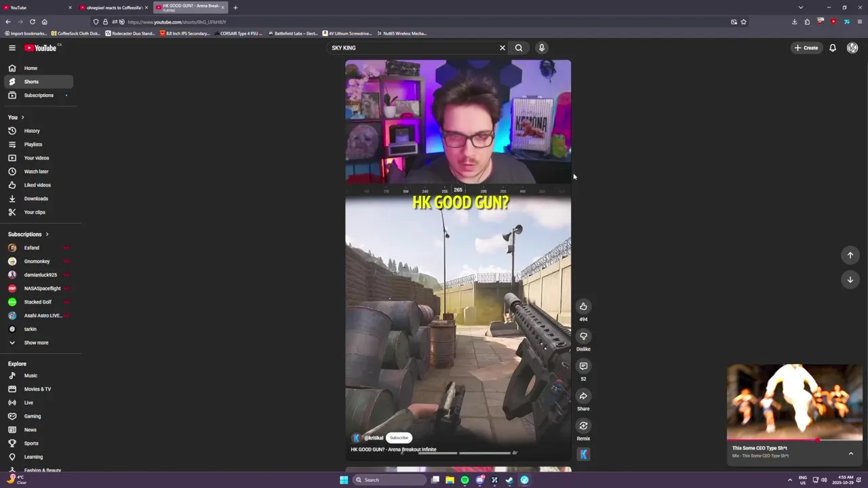Open Spotify from the taskbar
The image size is (868, 488).
pos(465,480)
